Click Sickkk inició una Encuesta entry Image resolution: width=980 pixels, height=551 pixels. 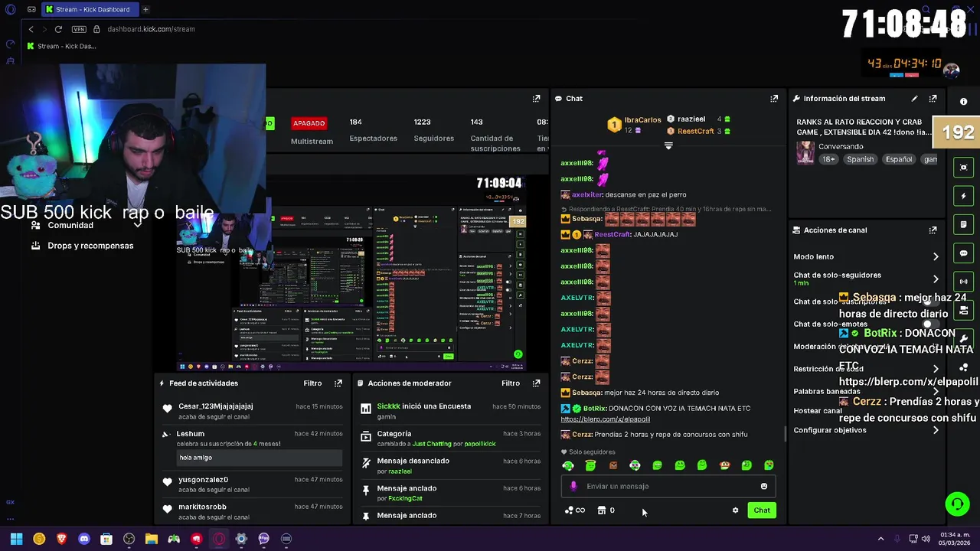[452, 411]
